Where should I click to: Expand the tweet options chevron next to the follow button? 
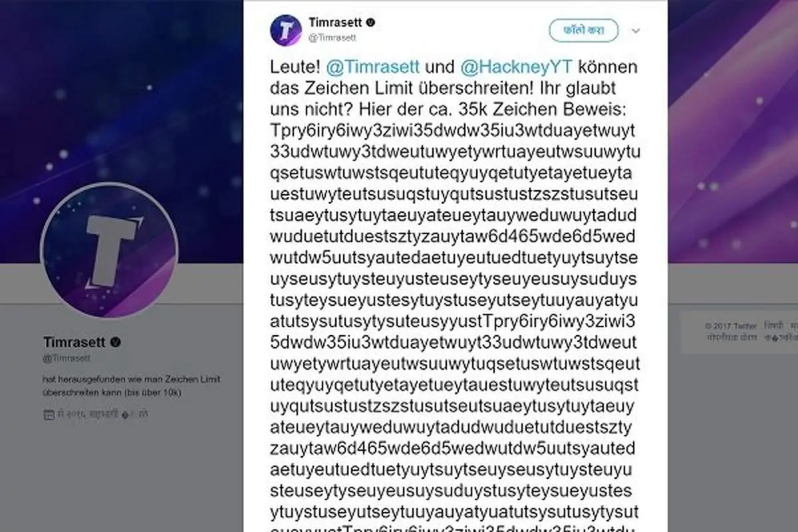635,31
